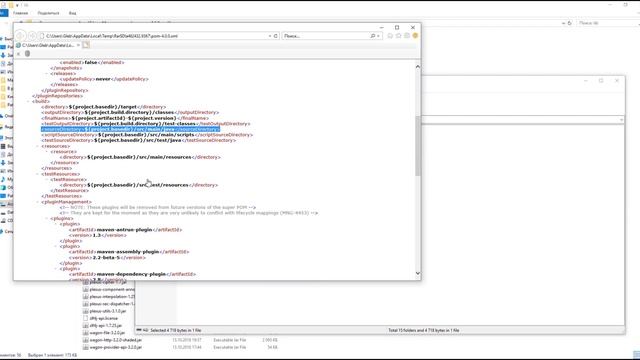Click the Explorer search box
The width and height of the screenshot is (640, 360).
(x=608, y=23)
